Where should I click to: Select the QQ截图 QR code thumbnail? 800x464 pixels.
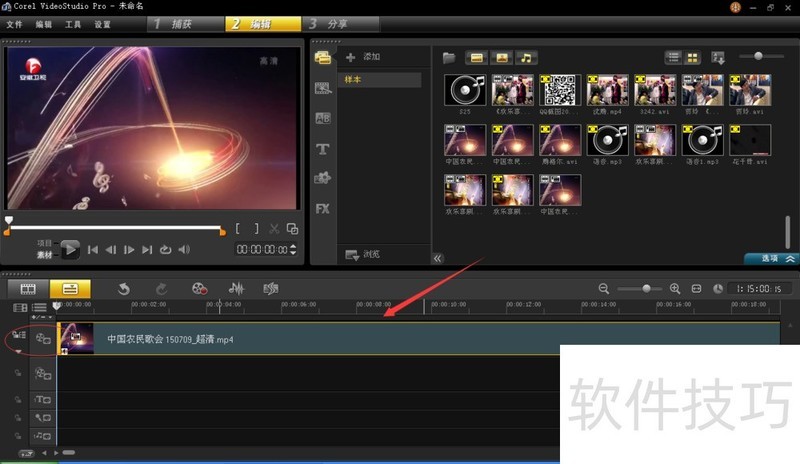pyautogui.click(x=560, y=92)
